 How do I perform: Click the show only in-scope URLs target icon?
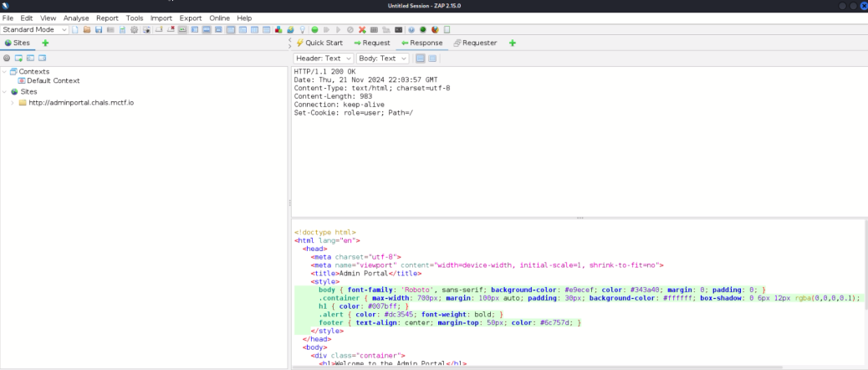pos(7,58)
